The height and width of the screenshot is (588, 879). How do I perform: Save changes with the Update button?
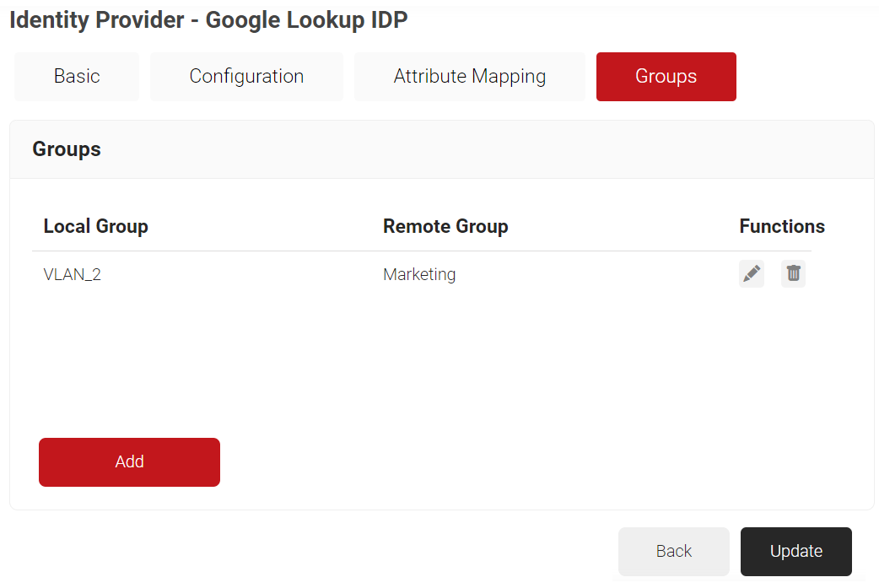795,551
